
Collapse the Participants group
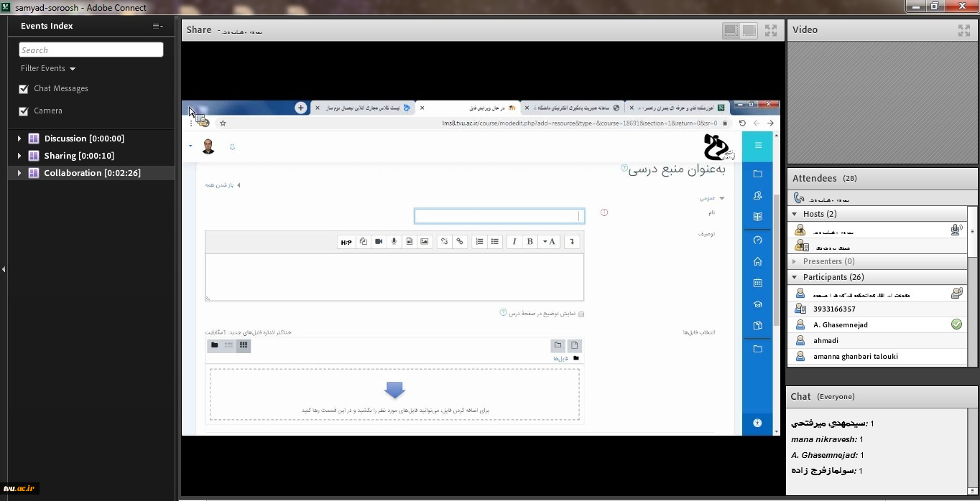pos(795,277)
